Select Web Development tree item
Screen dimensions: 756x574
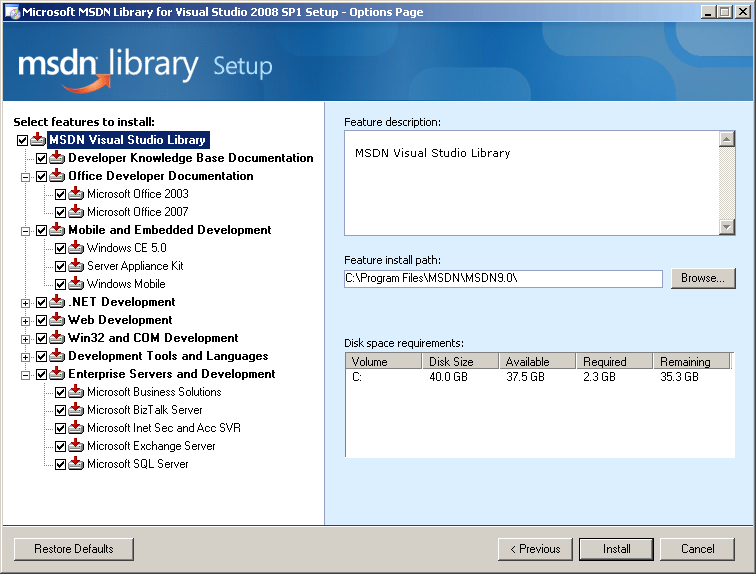click(120, 320)
